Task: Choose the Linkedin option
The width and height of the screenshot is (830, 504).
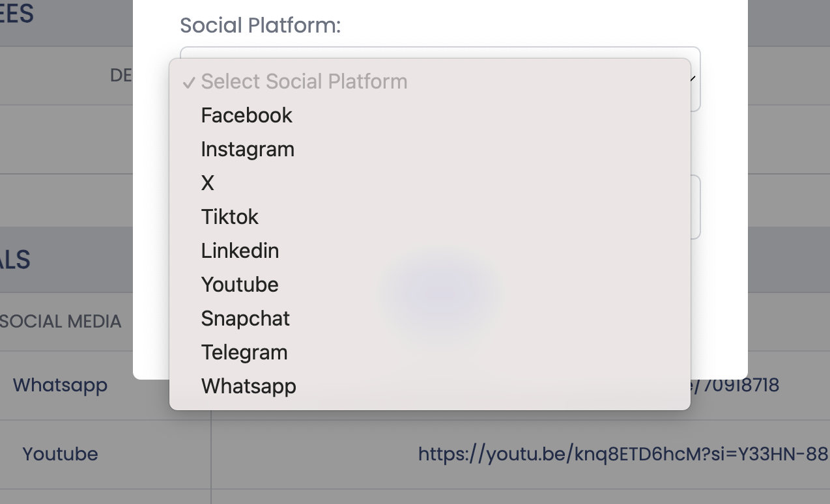Action: pyautogui.click(x=240, y=251)
